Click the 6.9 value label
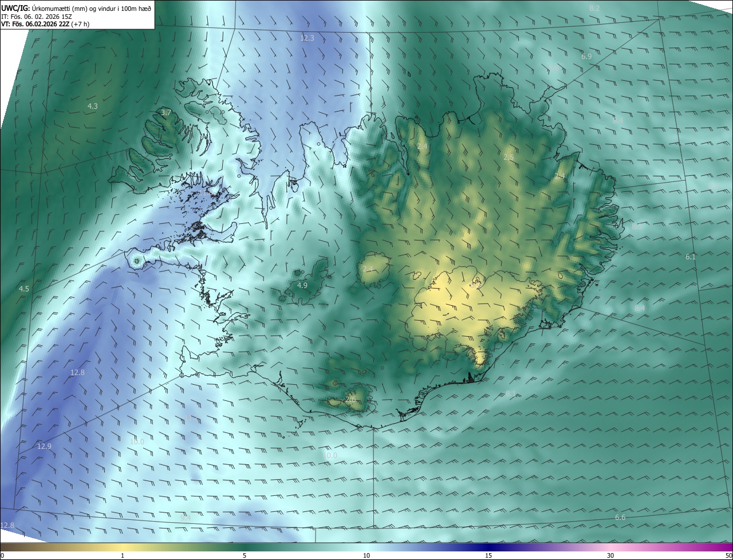This screenshot has width=733, height=560. pos(586,56)
